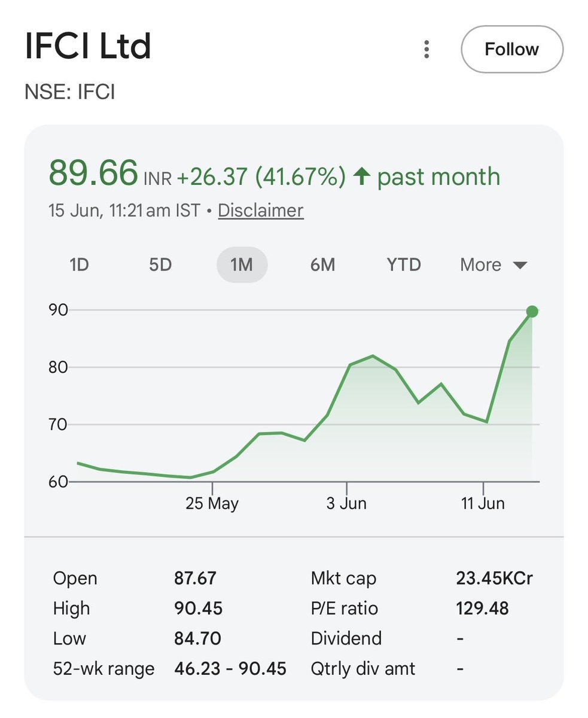The height and width of the screenshot is (718, 588).
Task: Click the P/E ratio value 129.48
Action: (482, 609)
